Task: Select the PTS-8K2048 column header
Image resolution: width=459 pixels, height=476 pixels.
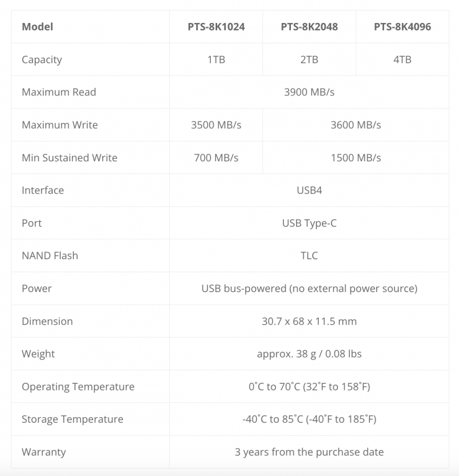Action: pyautogui.click(x=309, y=27)
